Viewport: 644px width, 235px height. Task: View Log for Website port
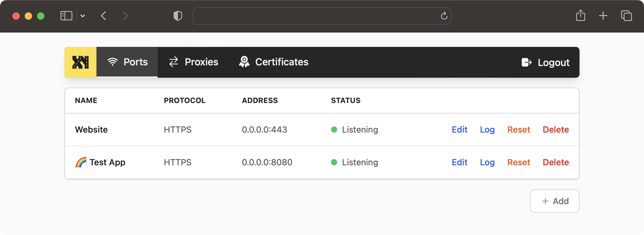coord(487,130)
